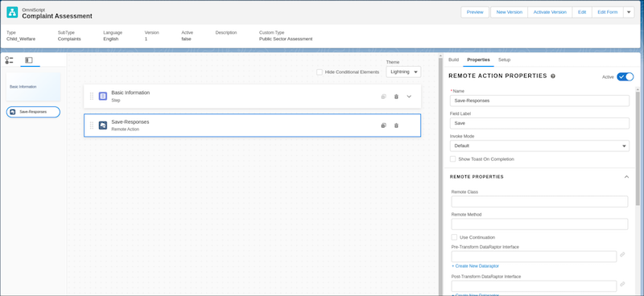The height and width of the screenshot is (296, 644).
Task: Click drag handle of Basic Information step
Action: point(92,96)
